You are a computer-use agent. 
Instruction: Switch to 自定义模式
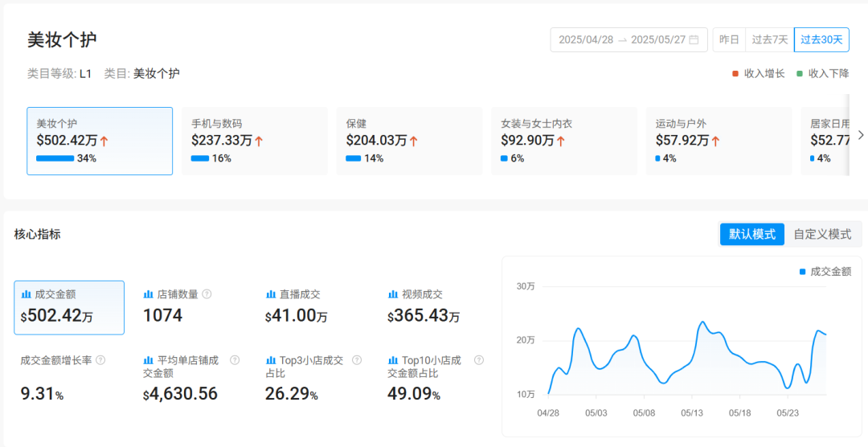823,234
